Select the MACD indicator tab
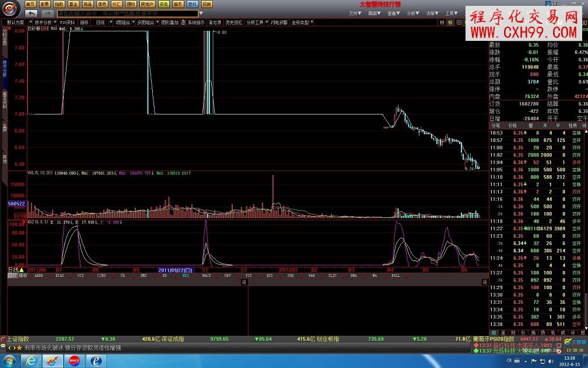This screenshot has width=588, height=368. click(206, 275)
